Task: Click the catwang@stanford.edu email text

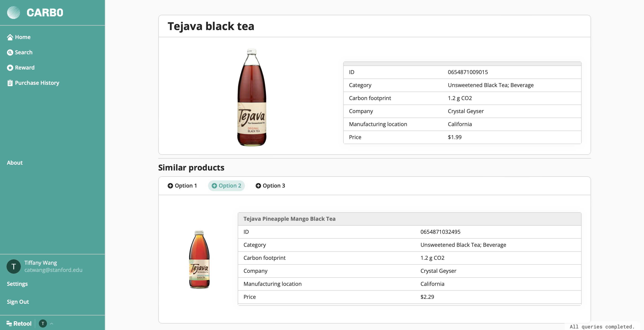Action: point(53,270)
